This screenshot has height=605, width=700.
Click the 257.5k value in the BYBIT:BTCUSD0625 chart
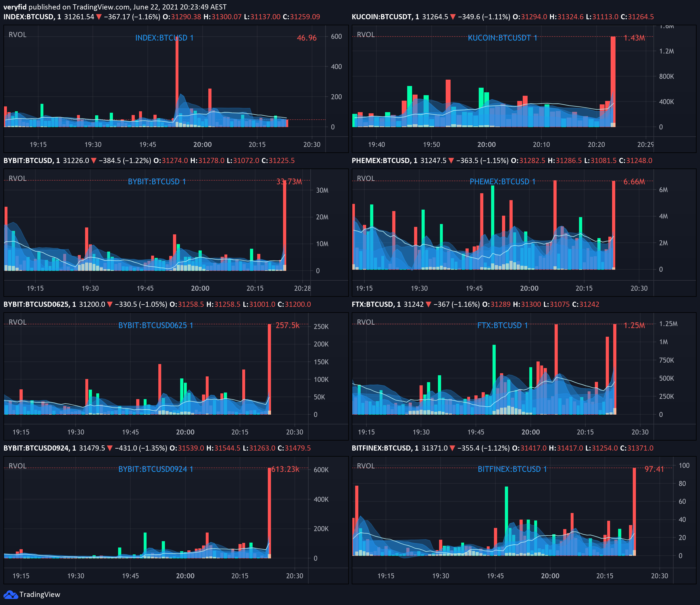point(287,325)
